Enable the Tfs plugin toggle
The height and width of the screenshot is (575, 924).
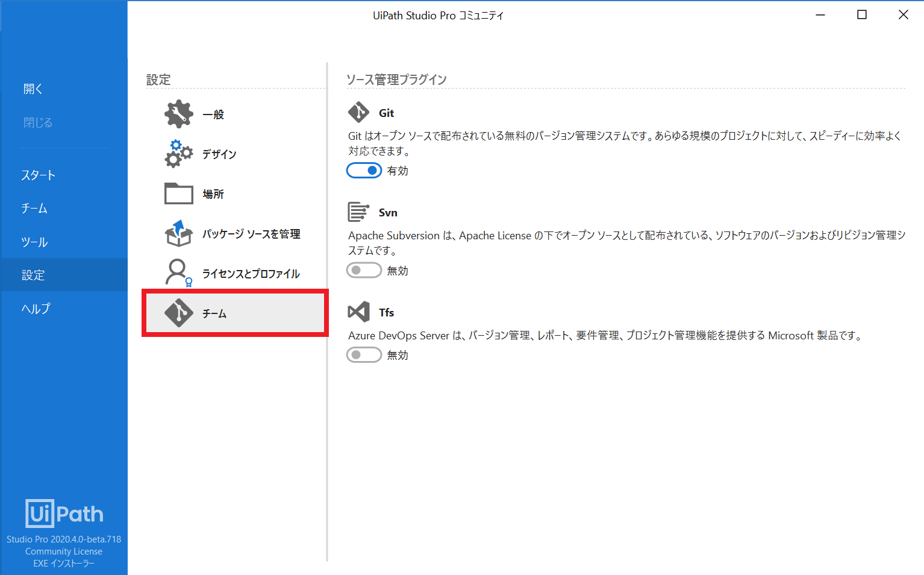(x=364, y=355)
